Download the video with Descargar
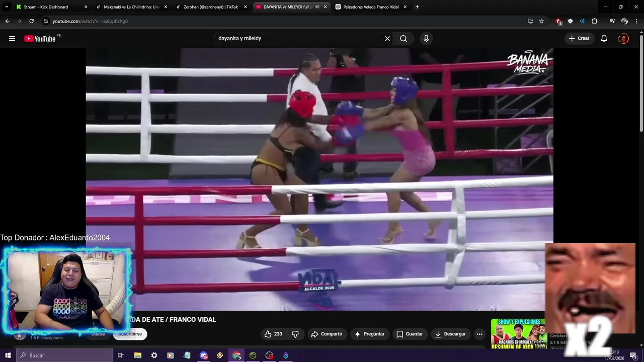 (x=450, y=334)
